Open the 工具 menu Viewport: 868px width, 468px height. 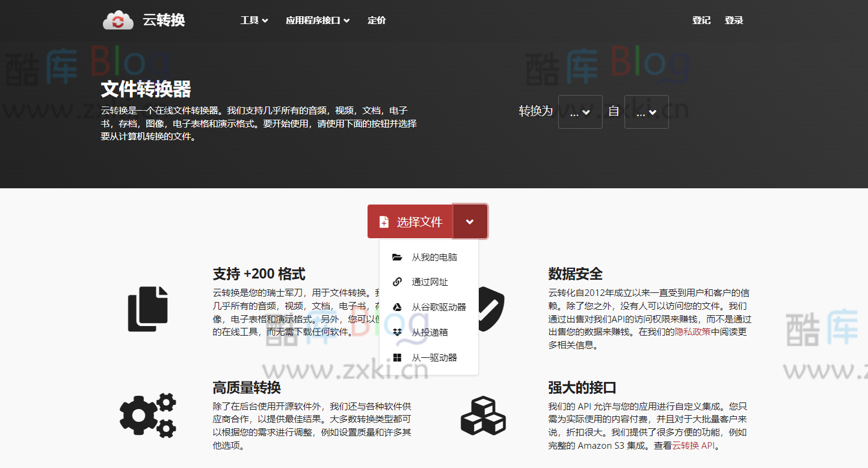tap(253, 20)
